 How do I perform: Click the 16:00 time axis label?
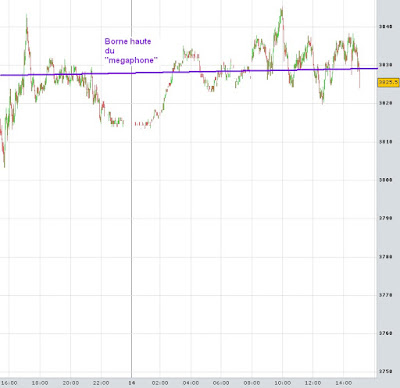coord(9,383)
